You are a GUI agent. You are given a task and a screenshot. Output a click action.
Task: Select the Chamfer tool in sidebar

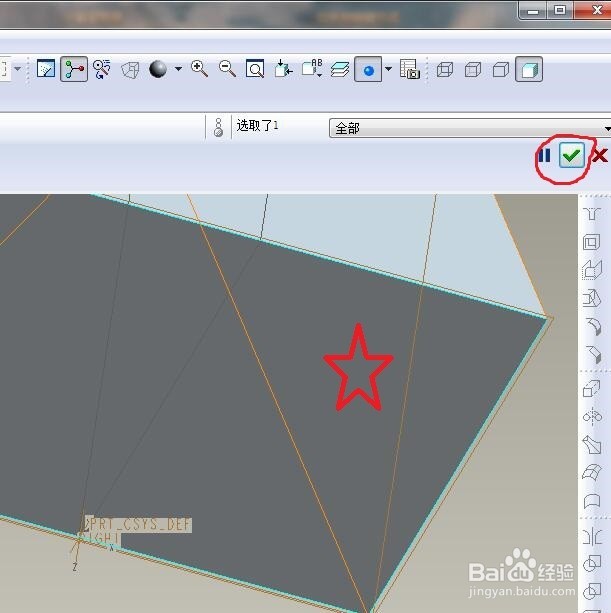[x=593, y=354]
